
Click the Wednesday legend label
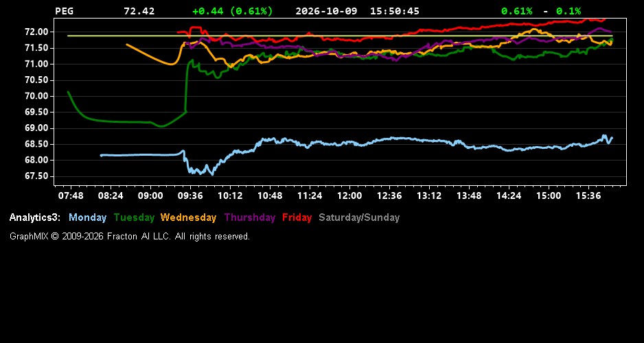coord(189,217)
